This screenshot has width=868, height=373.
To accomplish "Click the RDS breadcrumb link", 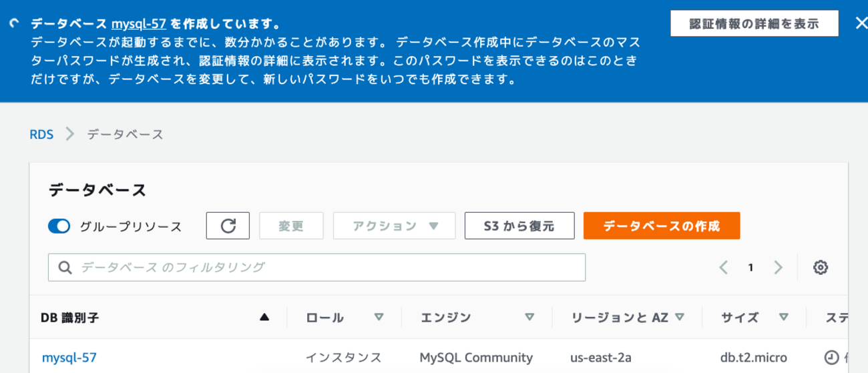I will click(41, 134).
